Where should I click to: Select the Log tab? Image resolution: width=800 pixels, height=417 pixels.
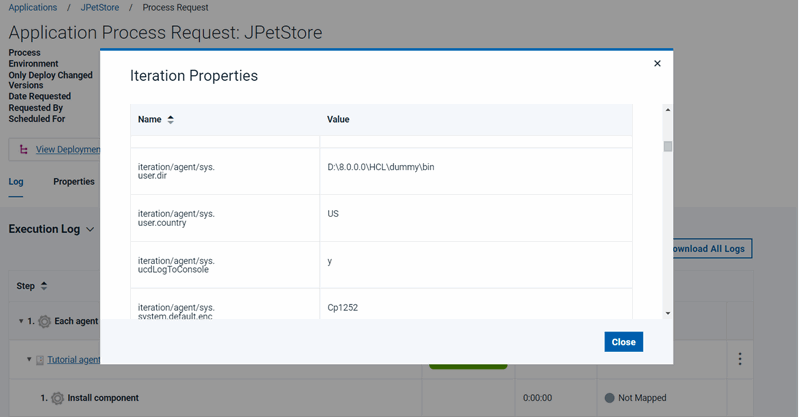click(x=16, y=182)
